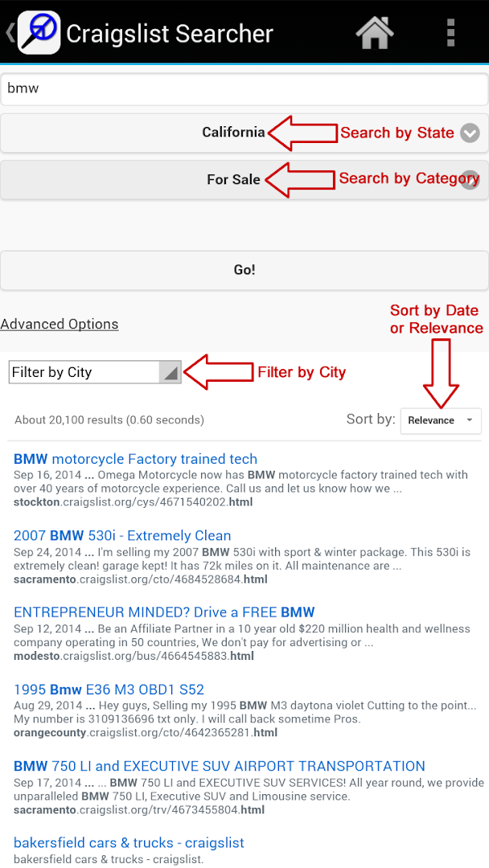Tap the back chevron beside the logo

10,33
